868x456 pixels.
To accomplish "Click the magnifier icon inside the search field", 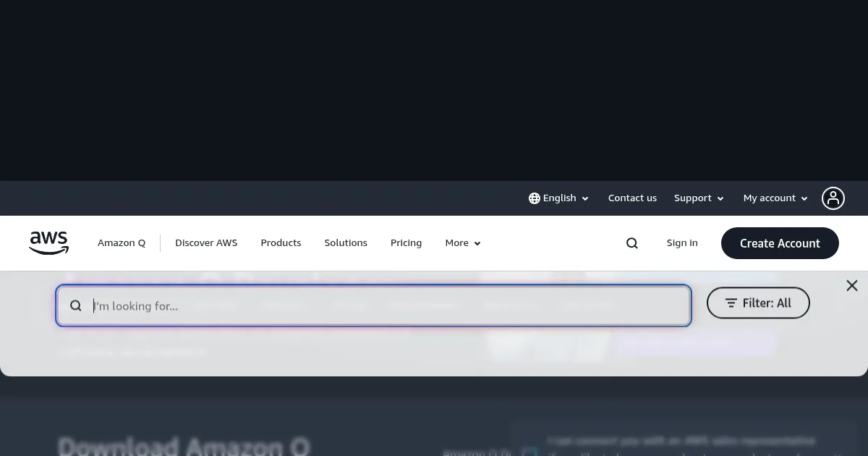I will pyautogui.click(x=76, y=305).
